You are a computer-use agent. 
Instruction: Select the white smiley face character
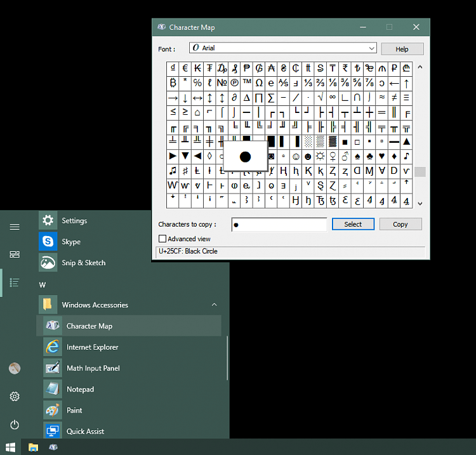click(x=296, y=157)
